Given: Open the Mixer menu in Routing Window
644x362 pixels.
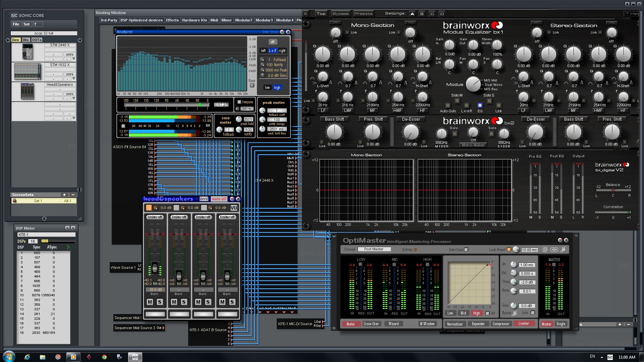Looking at the screenshot, I should tap(226, 20).
